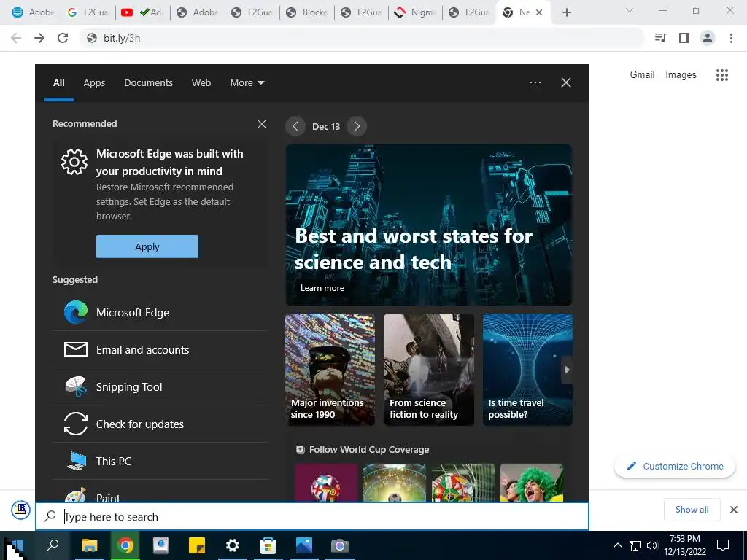747x560 pixels.
Task: Click the bit.ly address bar
Action: [362, 38]
